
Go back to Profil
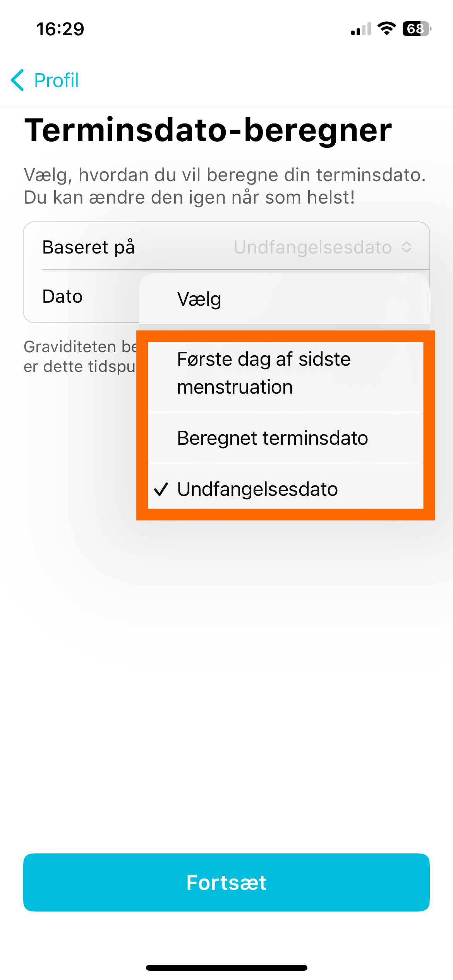(x=45, y=80)
